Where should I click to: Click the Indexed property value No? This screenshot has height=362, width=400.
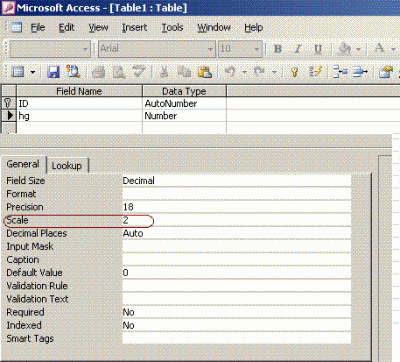pos(236,325)
